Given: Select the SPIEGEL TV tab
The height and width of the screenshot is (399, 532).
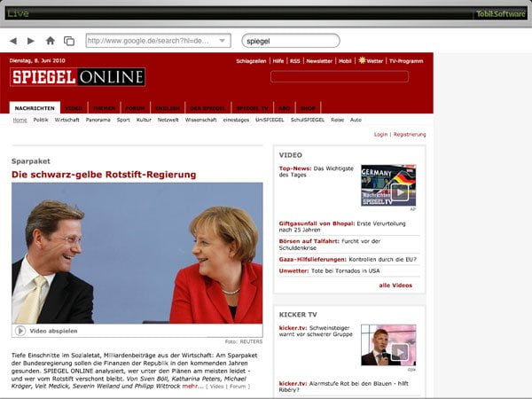Looking at the screenshot, I should 253,108.
